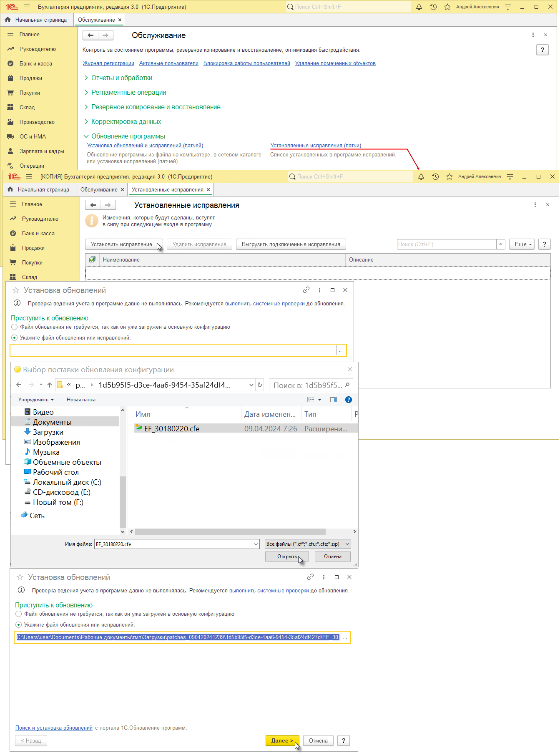
Task: Switch to Начальная страница tab in non-КОПИЯ window
Action: coord(37,20)
